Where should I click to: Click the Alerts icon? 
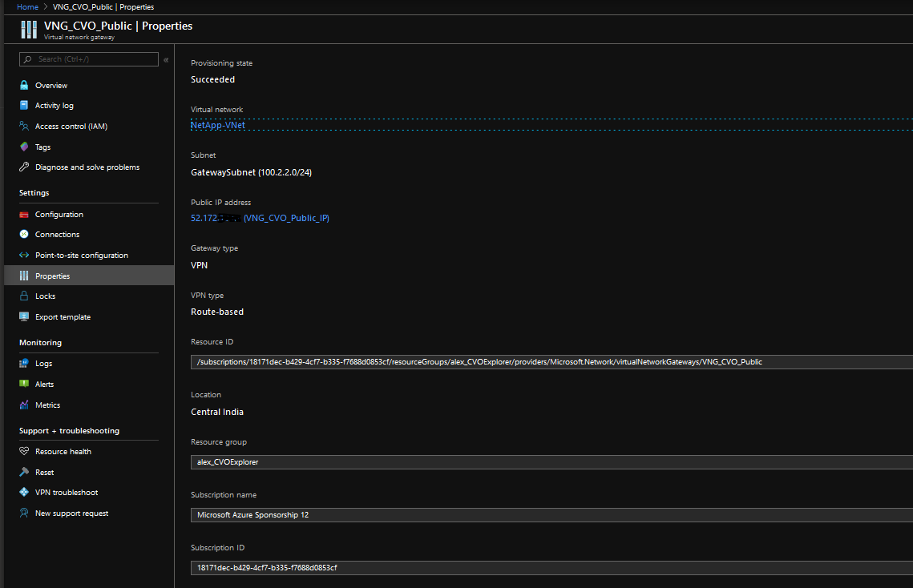pos(24,384)
